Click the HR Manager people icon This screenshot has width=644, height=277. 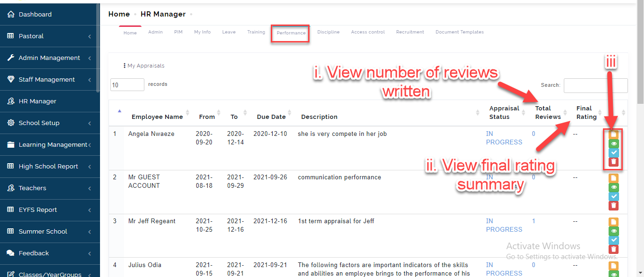(x=11, y=101)
